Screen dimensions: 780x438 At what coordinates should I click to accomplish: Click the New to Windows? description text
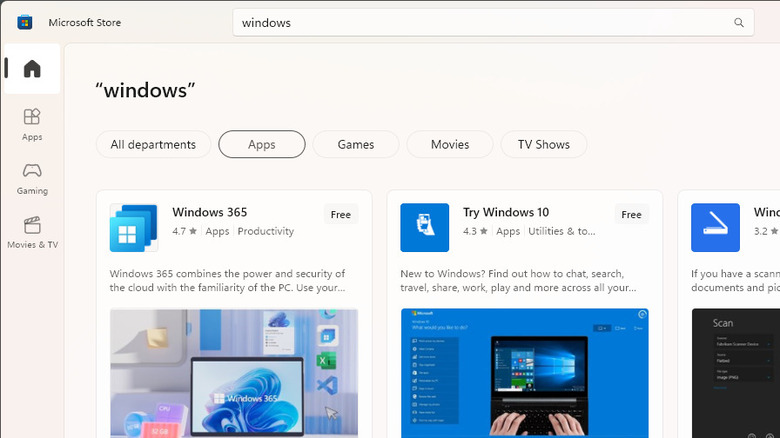pyautogui.click(x=518, y=281)
